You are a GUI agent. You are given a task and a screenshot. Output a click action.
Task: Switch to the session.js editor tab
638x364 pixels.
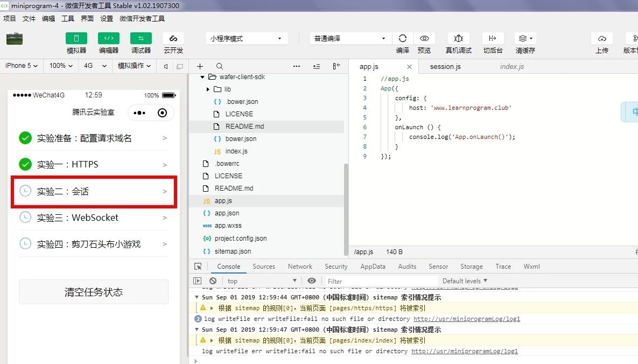(x=445, y=66)
